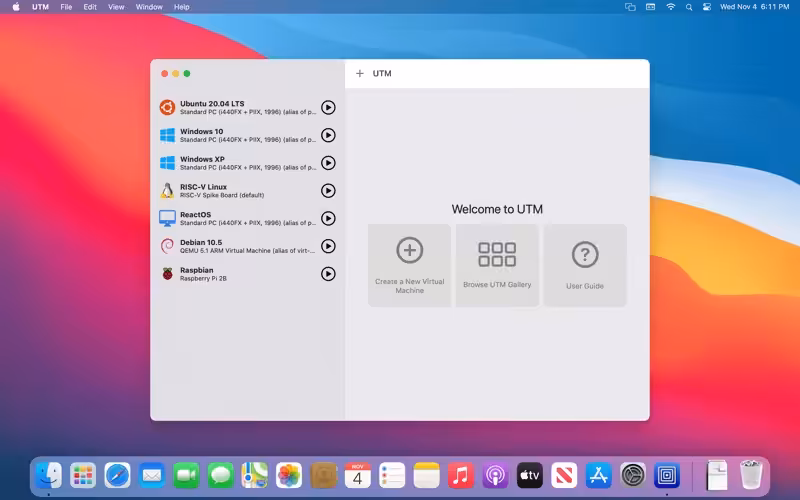This screenshot has width=800, height=500.
Task: Click the Windows XP logo icon
Action: coord(167,163)
